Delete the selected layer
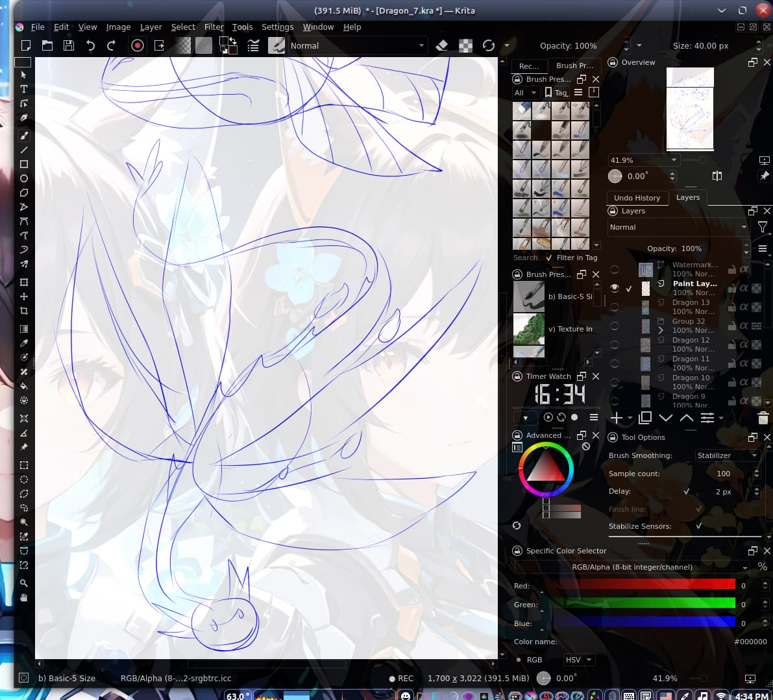The image size is (773, 700). click(x=763, y=418)
